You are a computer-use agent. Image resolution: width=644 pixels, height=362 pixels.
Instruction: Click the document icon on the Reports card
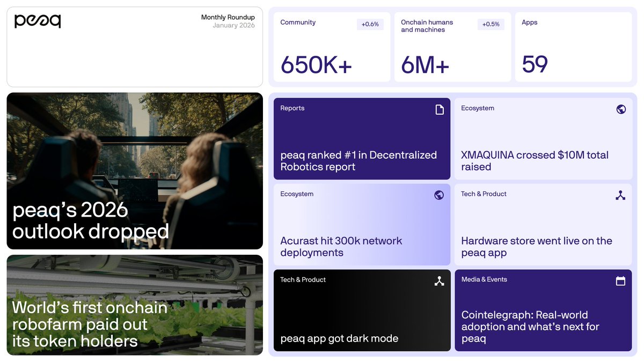click(x=440, y=109)
